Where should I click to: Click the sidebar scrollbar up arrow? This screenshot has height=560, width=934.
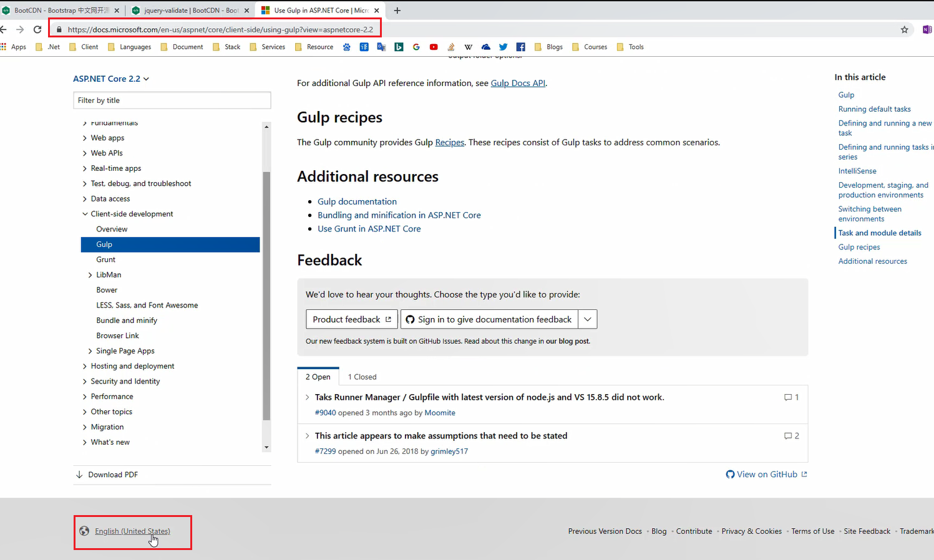(x=266, y=127)
